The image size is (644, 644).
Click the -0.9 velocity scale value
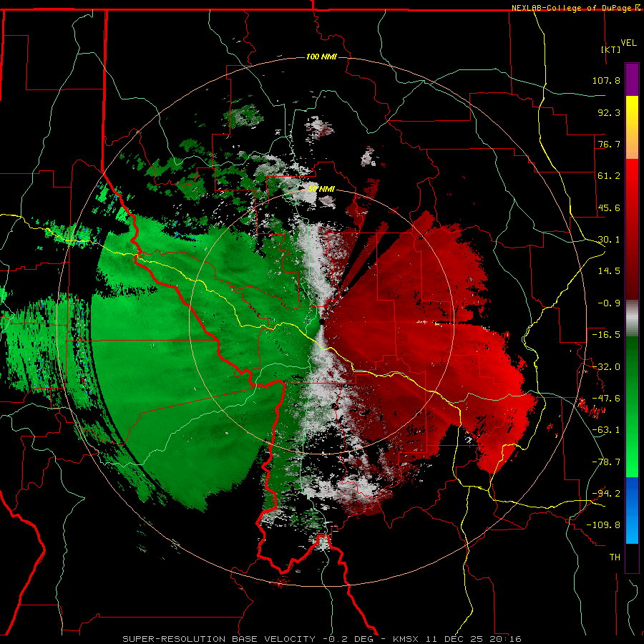pos(609,303)
